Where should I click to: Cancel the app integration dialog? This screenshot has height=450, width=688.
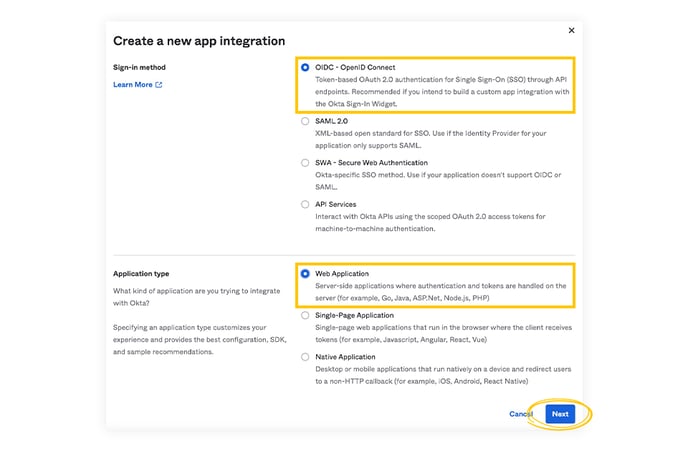(x=521, y=414)
